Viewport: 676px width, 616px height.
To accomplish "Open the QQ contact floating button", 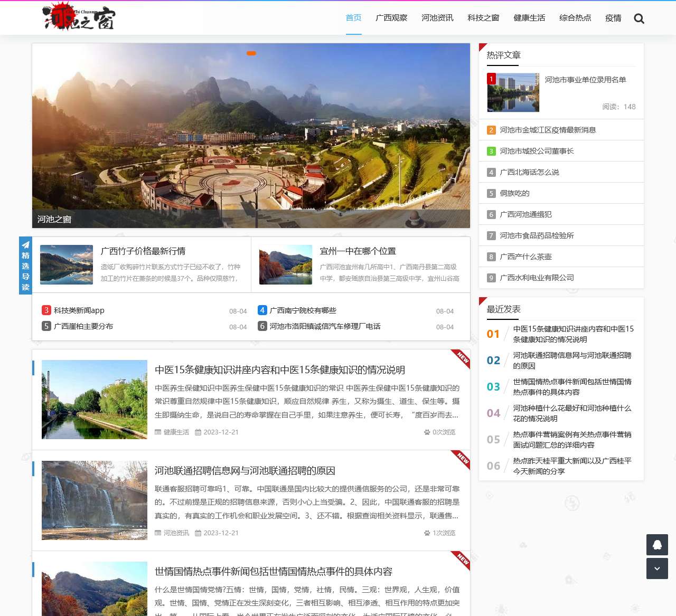I will [x=657, y=545].
